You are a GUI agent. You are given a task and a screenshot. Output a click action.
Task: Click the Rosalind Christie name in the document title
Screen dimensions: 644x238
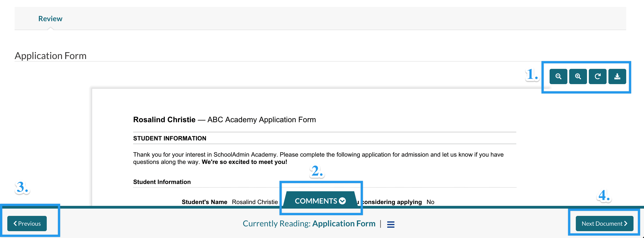coord(164,120)
